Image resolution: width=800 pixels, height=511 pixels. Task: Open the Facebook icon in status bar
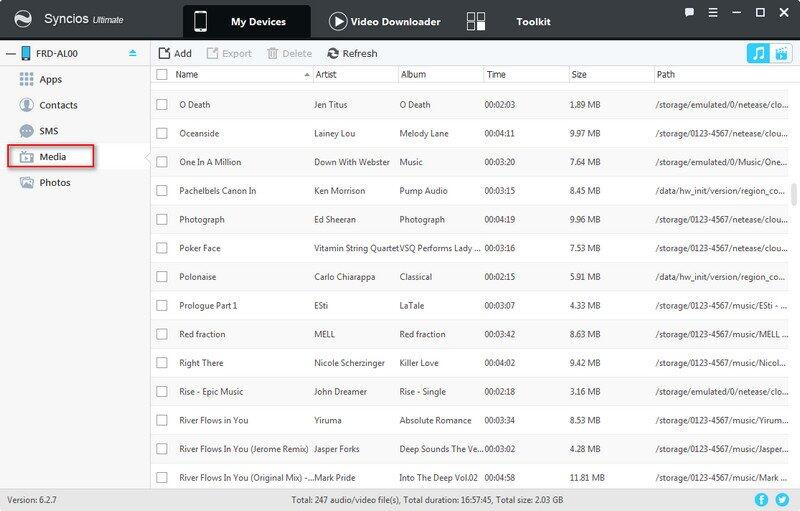coord(761,500)
